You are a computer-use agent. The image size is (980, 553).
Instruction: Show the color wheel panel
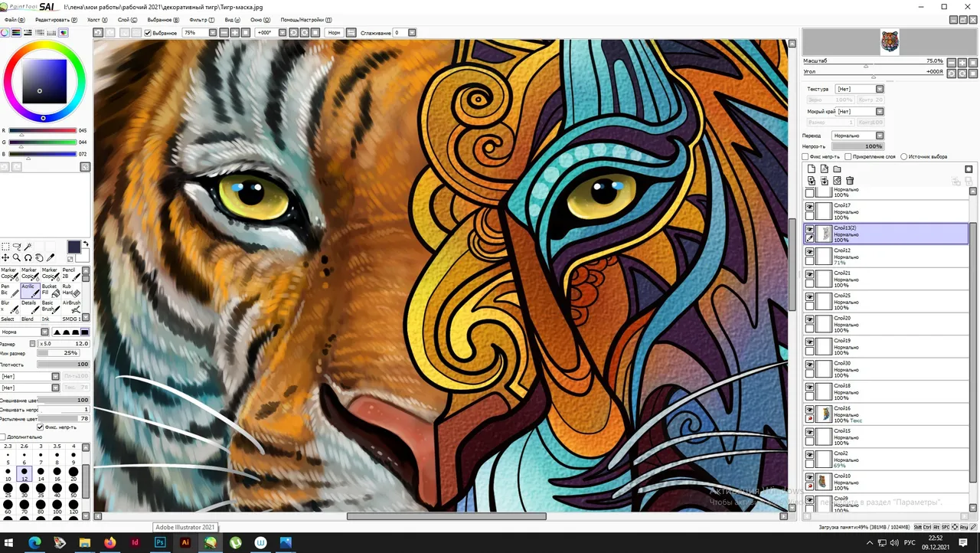click(5, 33)
